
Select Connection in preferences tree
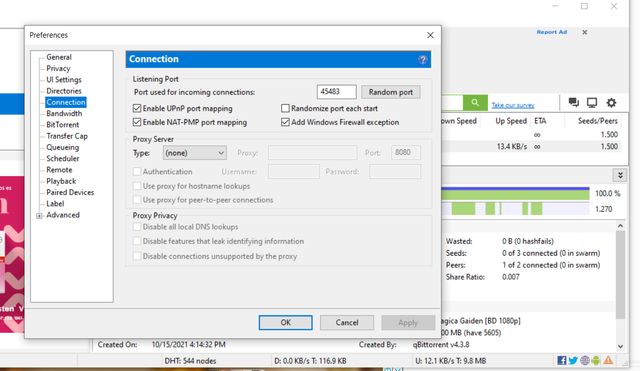coord(66,102)
